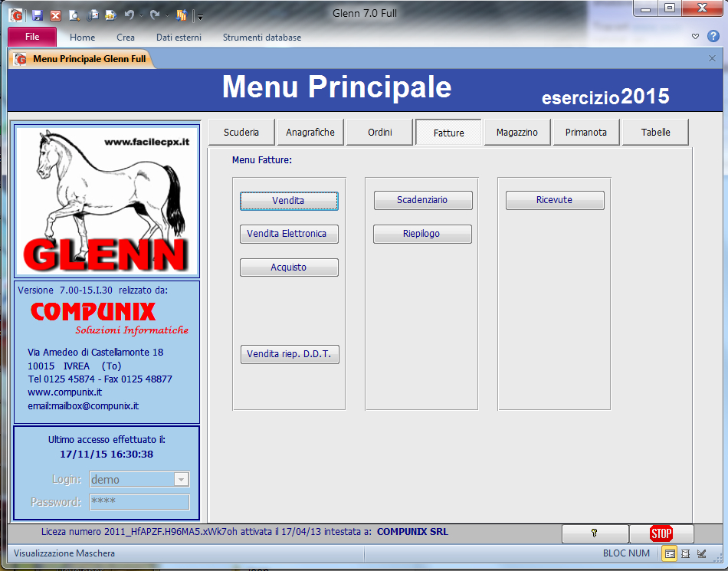The width and height of the screenshot is (728, 571).
Task: Click the Acquisto button
Action: [x=289, y=267]
